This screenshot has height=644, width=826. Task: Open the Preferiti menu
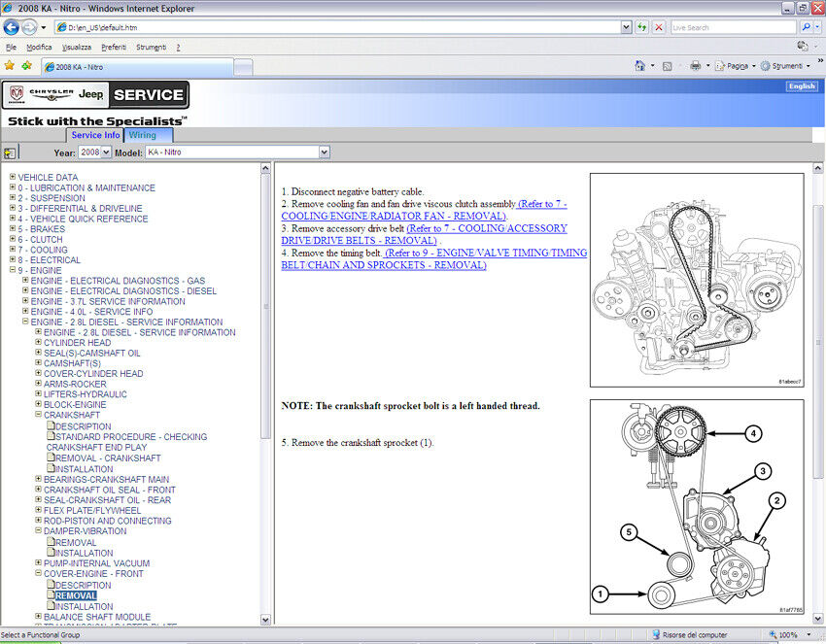click(113, 47)
